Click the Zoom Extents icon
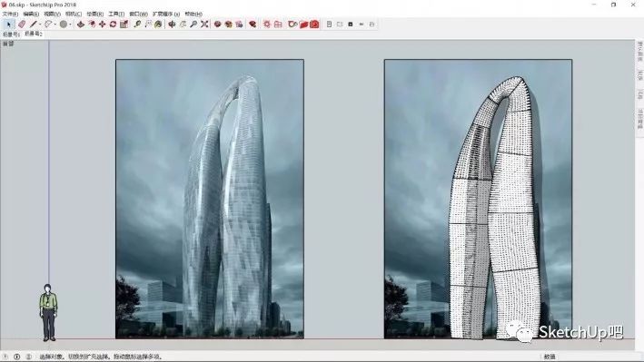This screenshot has width=644, height=362. [x=204, y=24]
